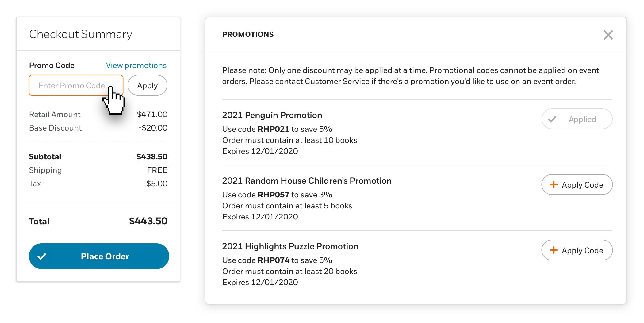Click the Place Order button label

(x=105, y=256)
